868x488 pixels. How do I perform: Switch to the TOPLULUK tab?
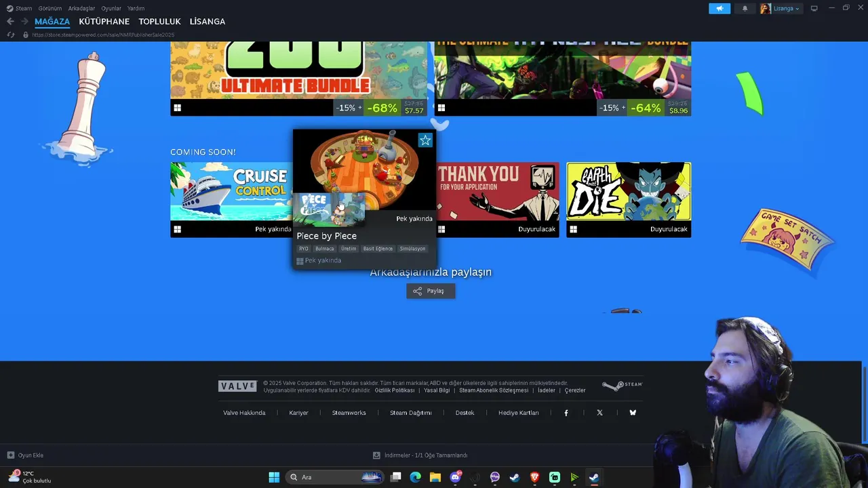click(159, 22)
